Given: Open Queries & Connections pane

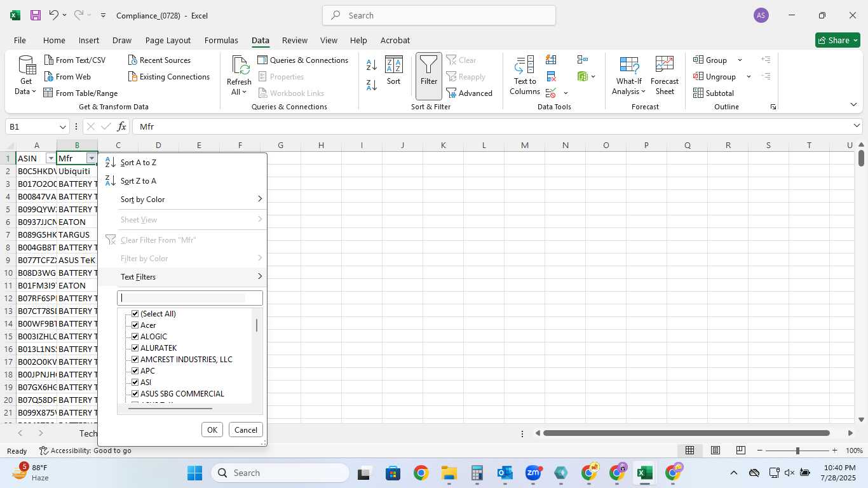Looking at the screenshot, I should (x=303, y=60).
